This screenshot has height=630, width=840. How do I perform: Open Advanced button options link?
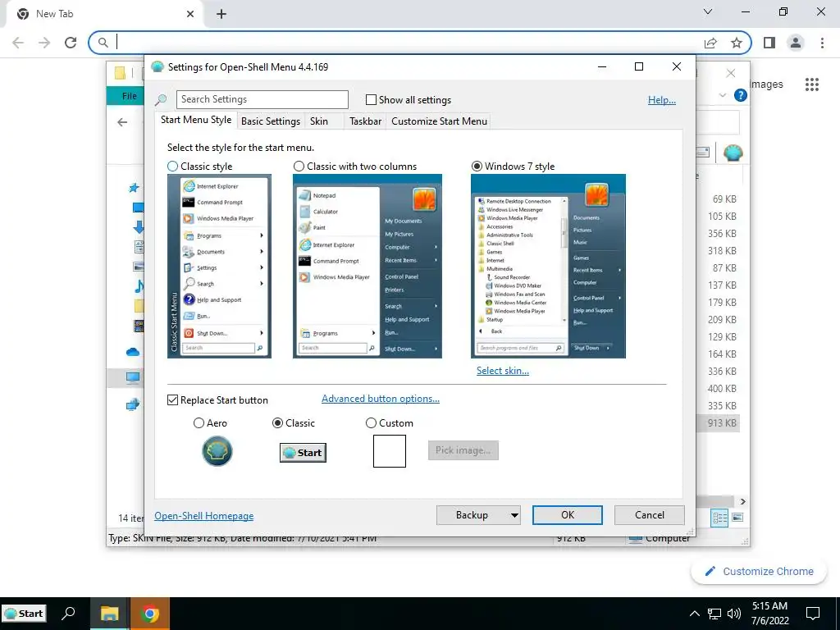381,399
